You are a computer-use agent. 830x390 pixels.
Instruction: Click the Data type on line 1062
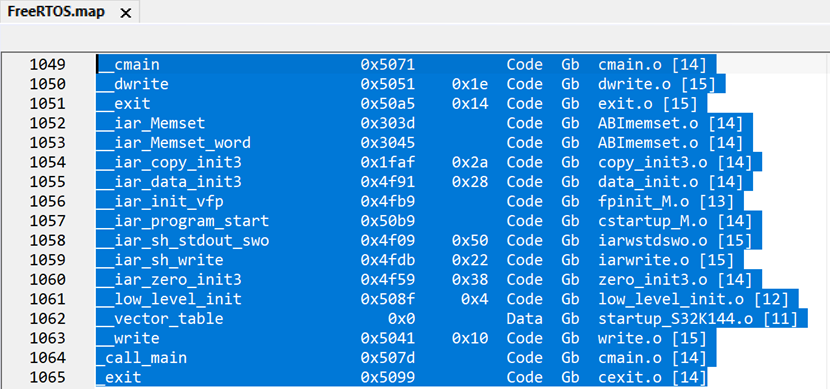525,320
